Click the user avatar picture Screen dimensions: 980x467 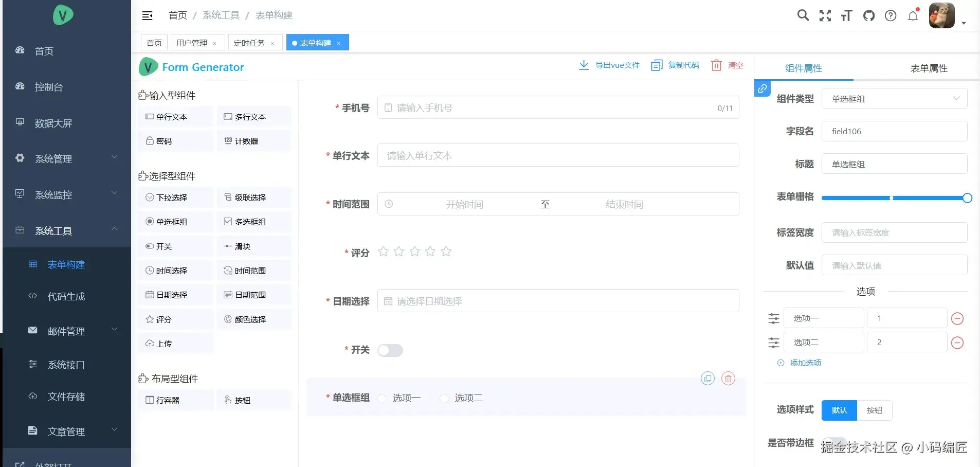pos(942,15)
